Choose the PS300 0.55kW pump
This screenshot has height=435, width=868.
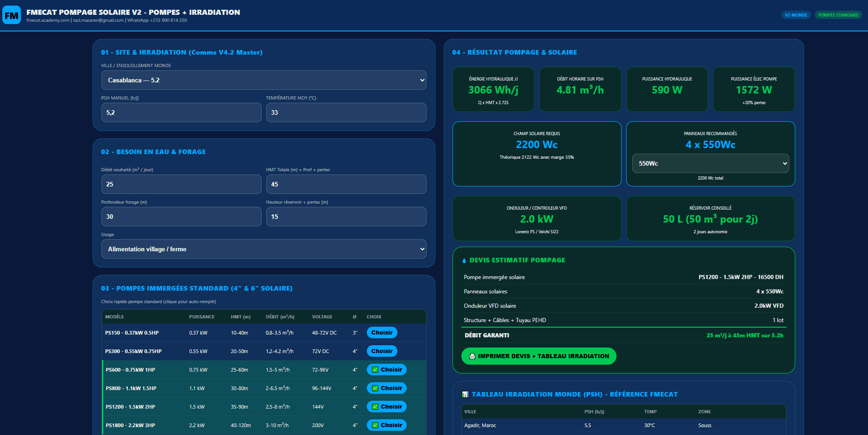382,351
